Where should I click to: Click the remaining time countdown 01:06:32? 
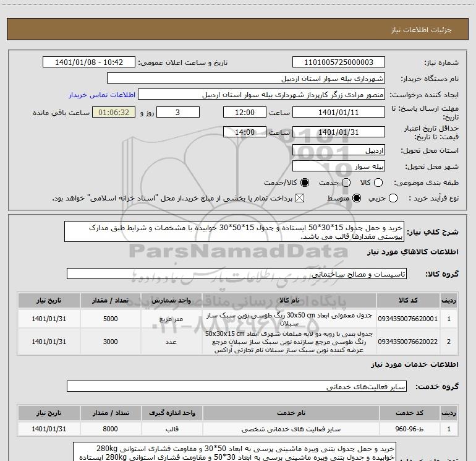114,112
